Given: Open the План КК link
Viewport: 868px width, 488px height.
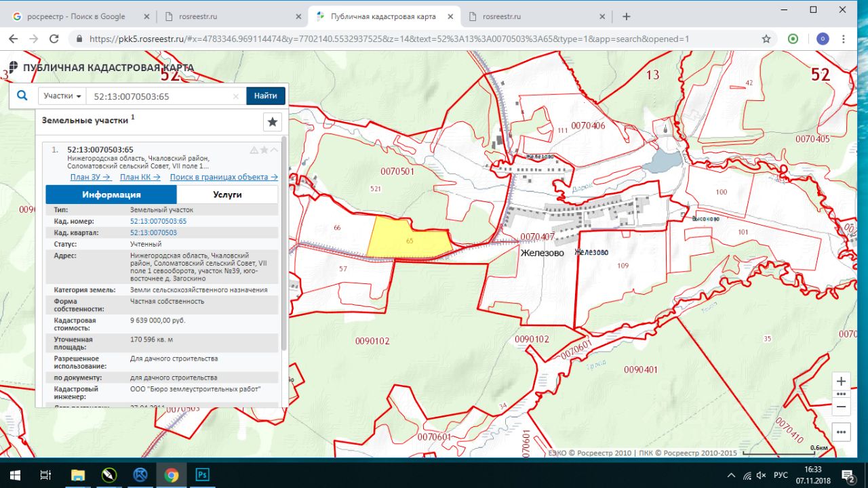Looking at the screenshot, I should click(x=140, y=177).
